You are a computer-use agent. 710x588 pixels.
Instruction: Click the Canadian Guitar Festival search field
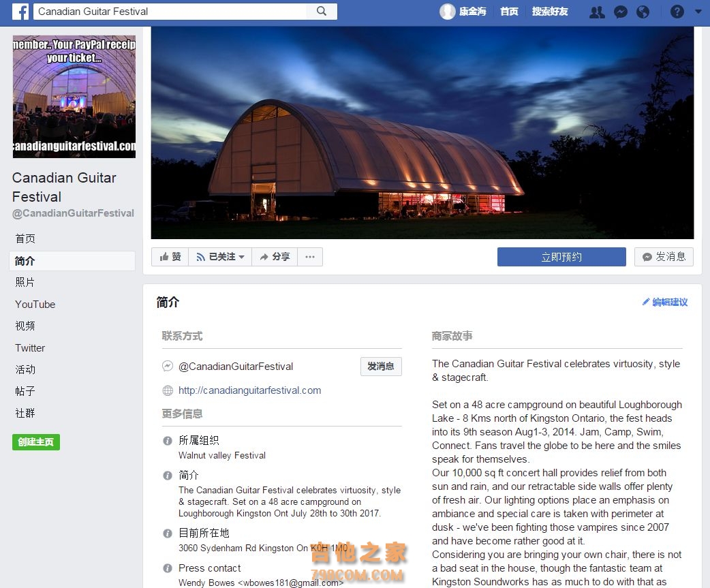(170, 12)
